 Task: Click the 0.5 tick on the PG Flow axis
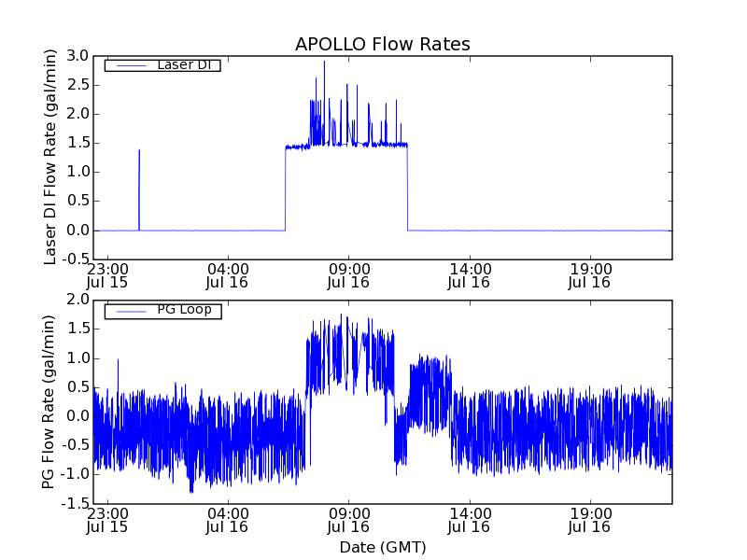tap(78, 387)
